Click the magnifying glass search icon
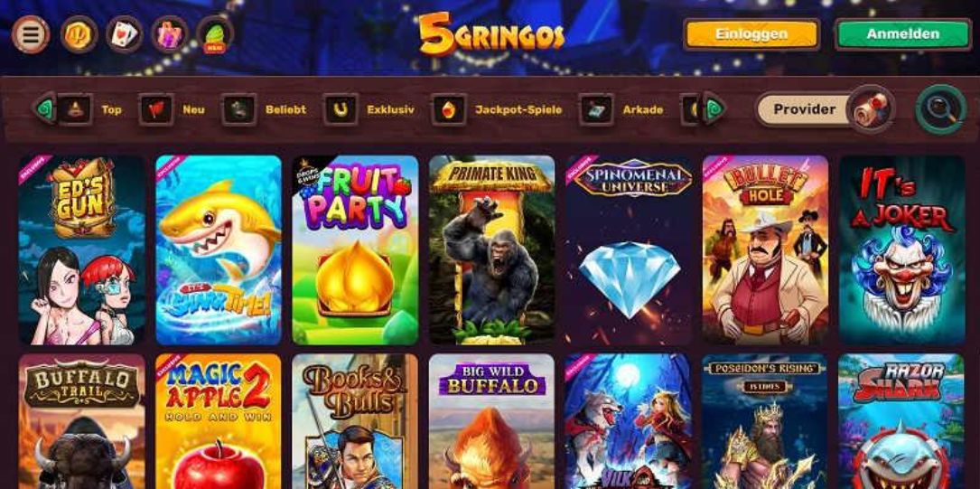Screen dimensions: 980x489 pos(941,108)
